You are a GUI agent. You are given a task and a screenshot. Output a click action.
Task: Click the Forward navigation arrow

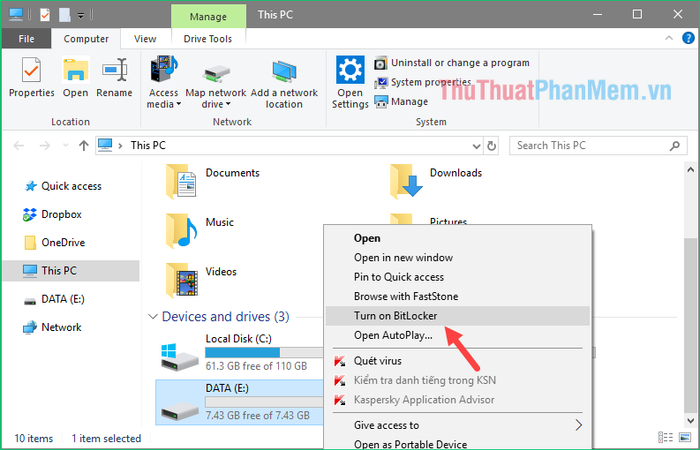point(45,146)
